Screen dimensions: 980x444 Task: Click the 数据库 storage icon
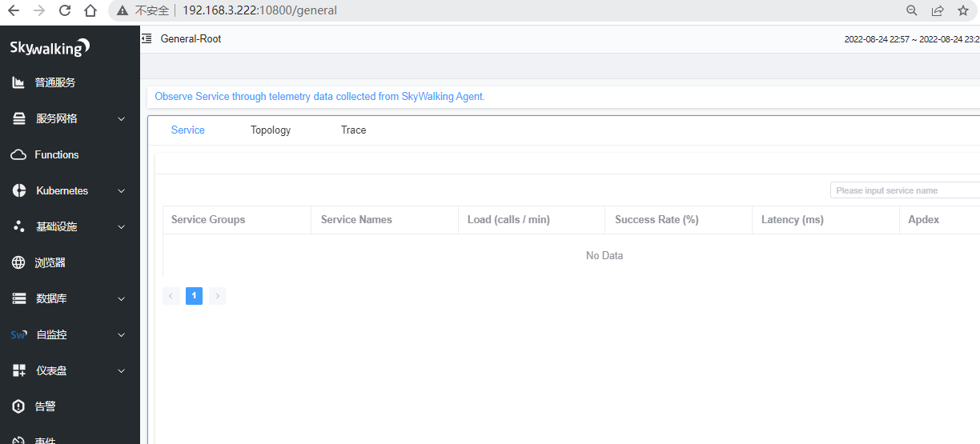pyautogui.click(x=19, y=298)
